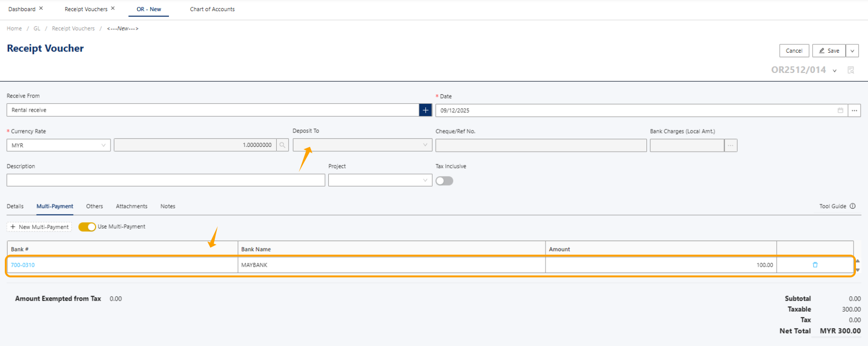Enable the Tax Inclusive switch
This screenshot has height=346, width=868.
(444, 181)
